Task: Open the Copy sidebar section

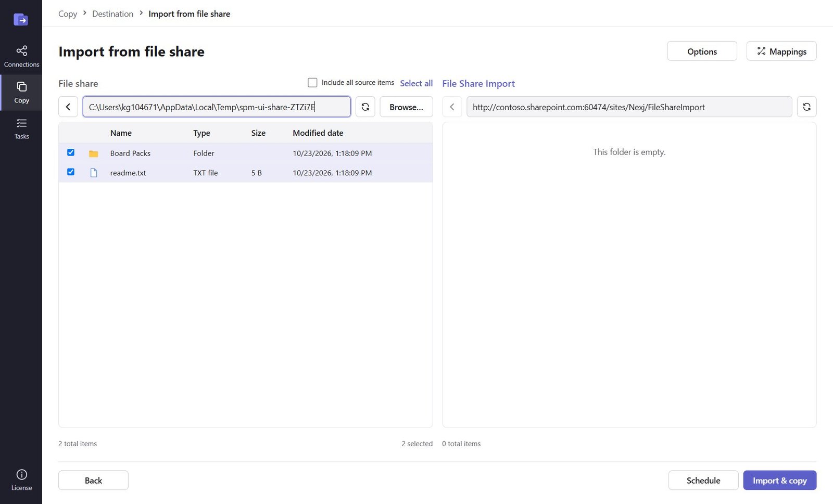Action: click(x=21, y=93)
